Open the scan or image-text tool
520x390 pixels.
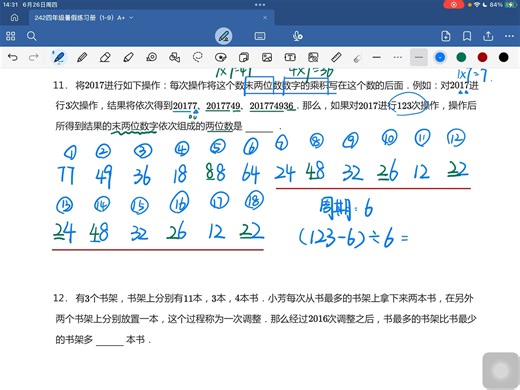click(313, 57)
